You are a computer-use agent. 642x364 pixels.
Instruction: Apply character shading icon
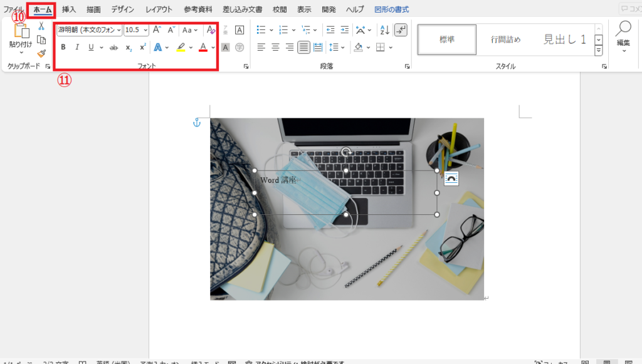pos(225,48)
